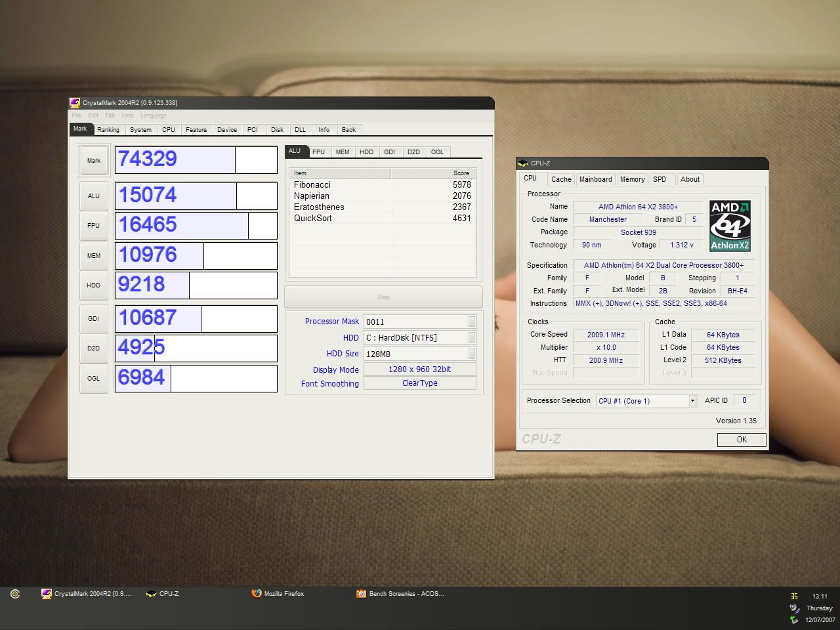Open the Language menu in CrystalMark
The height and width of the screenshot is (630, 840).
153,115
